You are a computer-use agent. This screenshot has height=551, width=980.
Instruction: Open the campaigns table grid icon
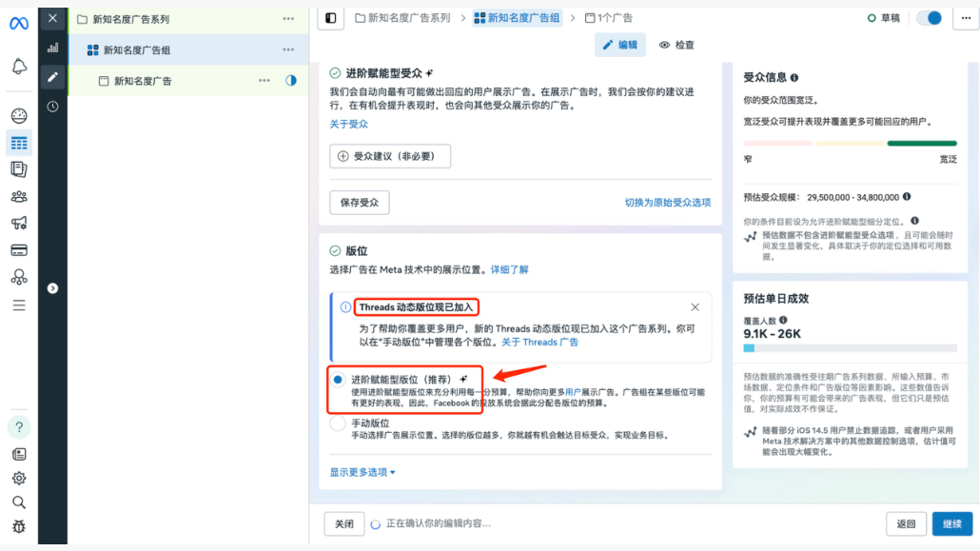(19, 143)
